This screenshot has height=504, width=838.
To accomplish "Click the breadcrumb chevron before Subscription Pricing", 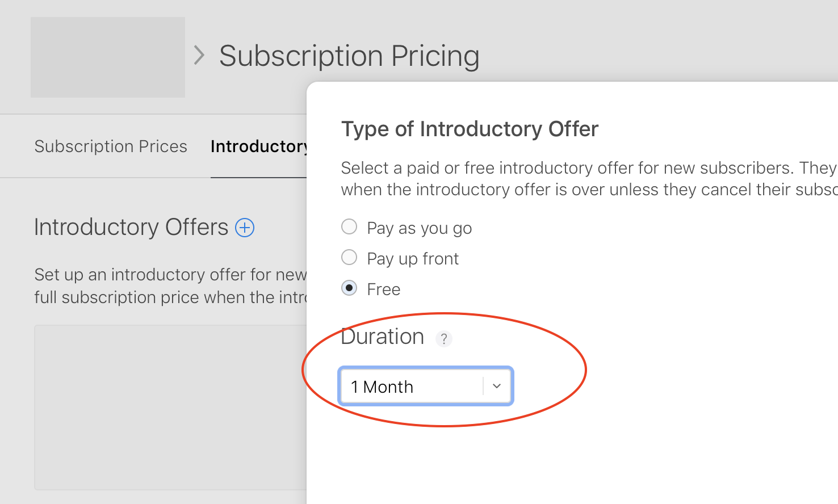I will tap(199, 56).
